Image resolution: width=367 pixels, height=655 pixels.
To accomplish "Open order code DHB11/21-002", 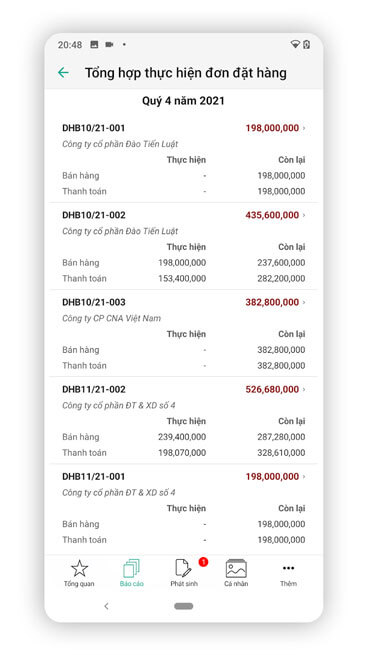I will 94,389.
